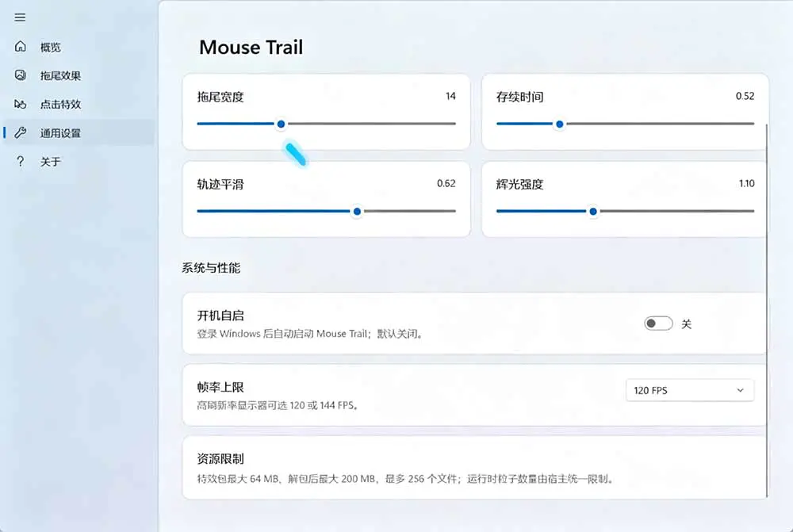Enable the 开机自启 toggle switch
The image size is (793, 532).
tap(658, 323)
